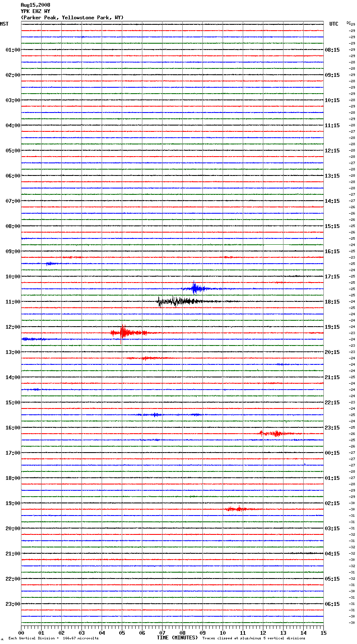This screenshot has height=644, width=357.
Task: Click the '20:15' UTC time label
Action: pos(332,352)
